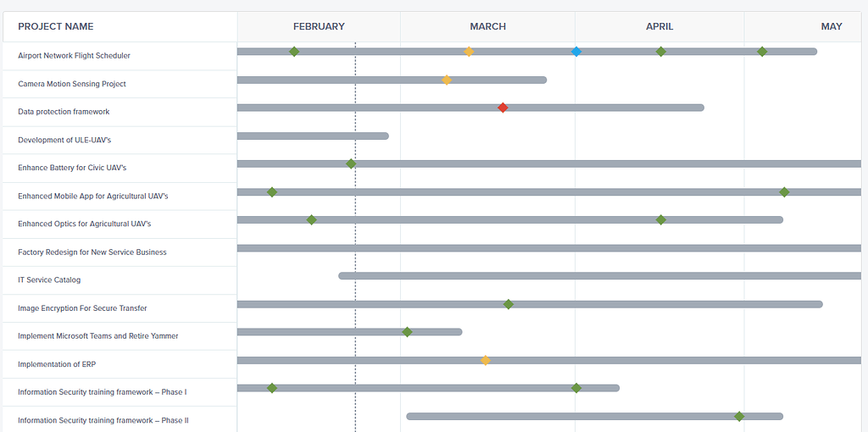Select green milestone on Information Security training framework Phase II
Viewport: 868px width, 432px height.
(x=739, y=416)
